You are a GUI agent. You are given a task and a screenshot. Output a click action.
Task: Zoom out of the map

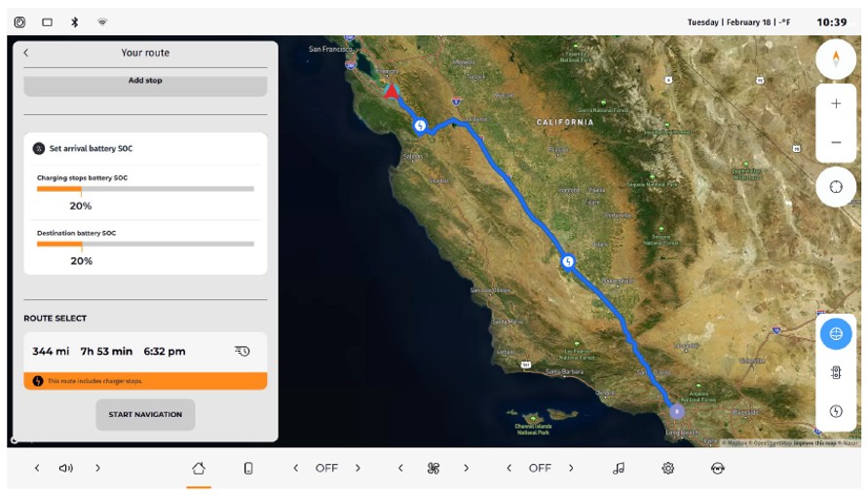[x=836, y=142]
